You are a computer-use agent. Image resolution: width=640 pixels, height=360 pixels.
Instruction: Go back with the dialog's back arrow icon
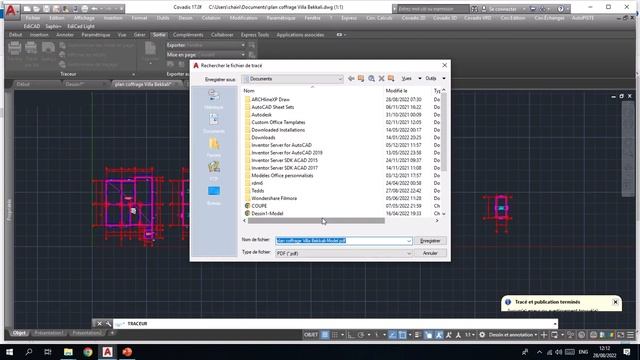coord(351,78)
